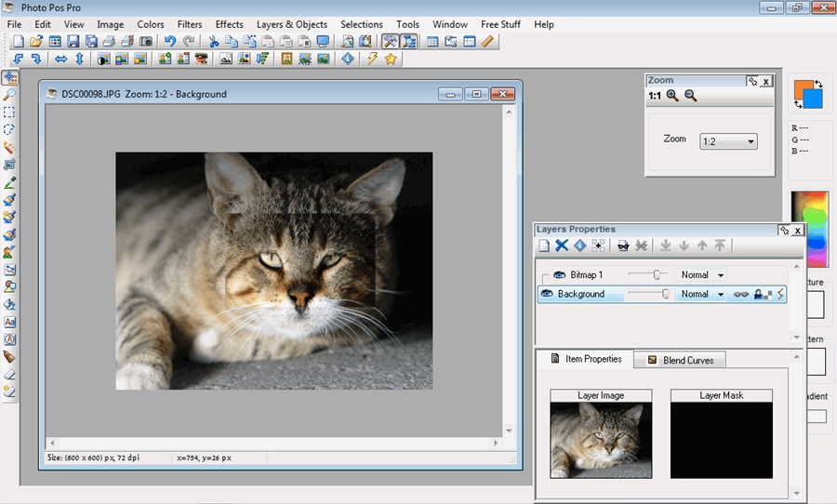Toggle the tools panel hammer-wrench button
The image size is (837, 504).
391,41
